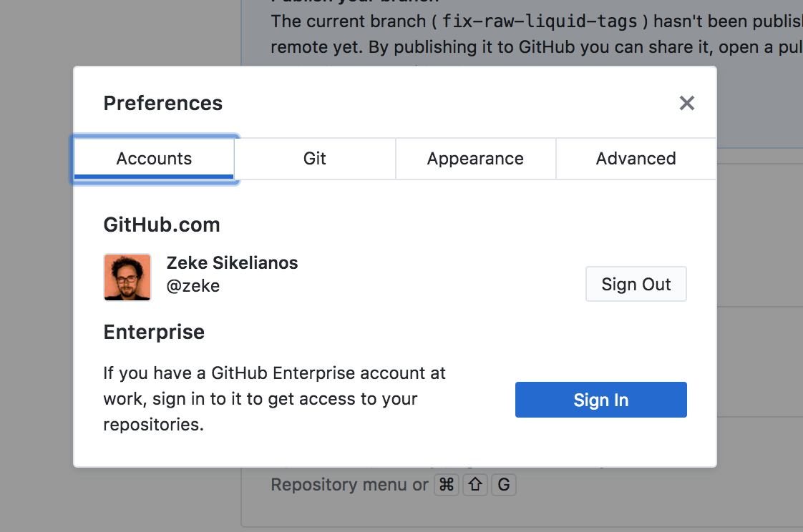Close the Preferences dialog with the X icon
This screenshot has height=532, width=803.
(686, 103)
